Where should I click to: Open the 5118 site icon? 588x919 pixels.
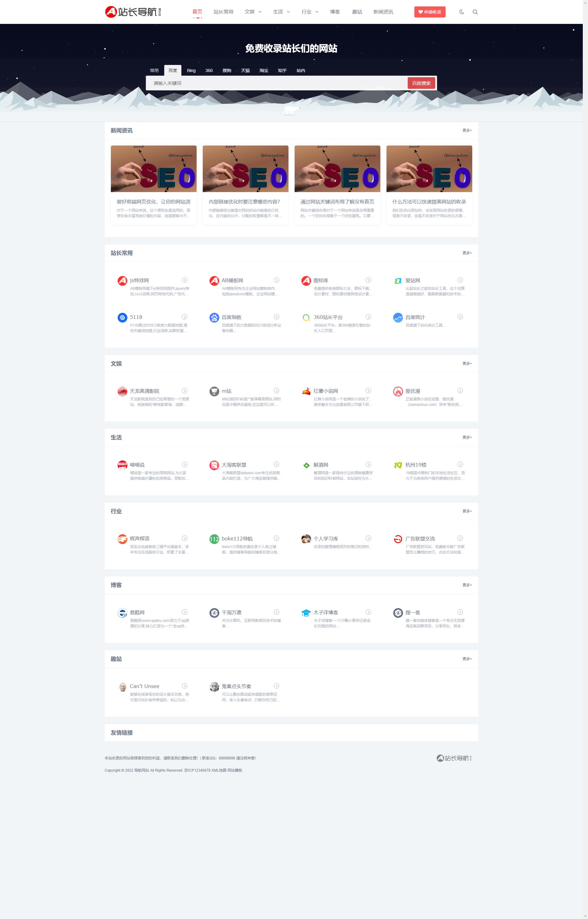122,317
